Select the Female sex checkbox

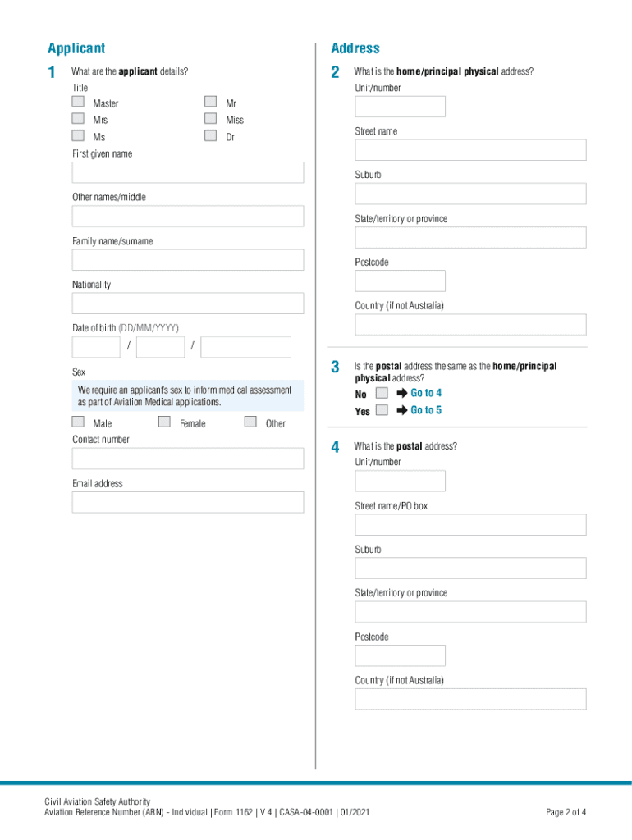tap(164, 422)
